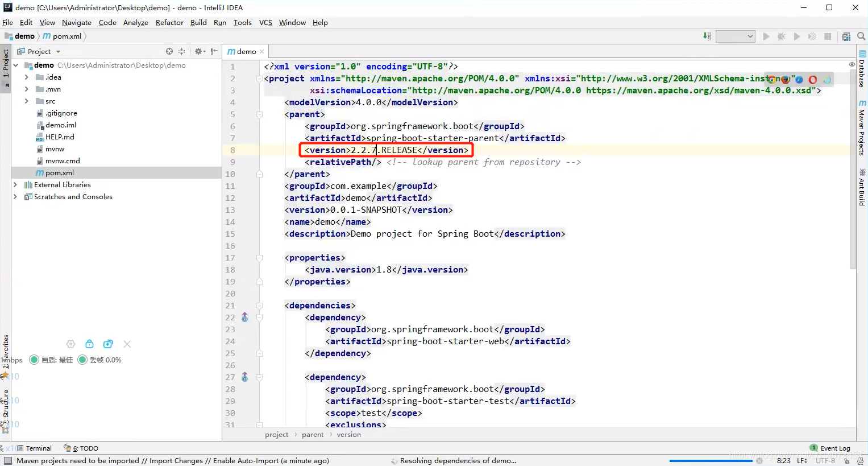The height and width of the screenshot is (466, 868).
Task: Open the VCS menu
Action: (265, 23)
